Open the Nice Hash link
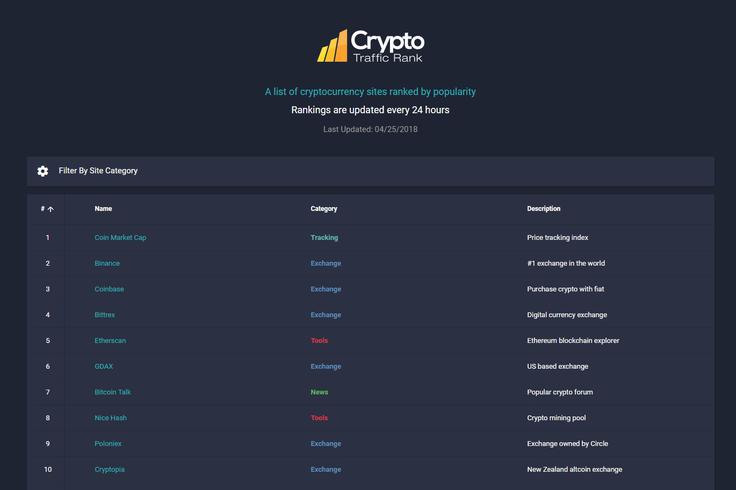 click(111, 418)
